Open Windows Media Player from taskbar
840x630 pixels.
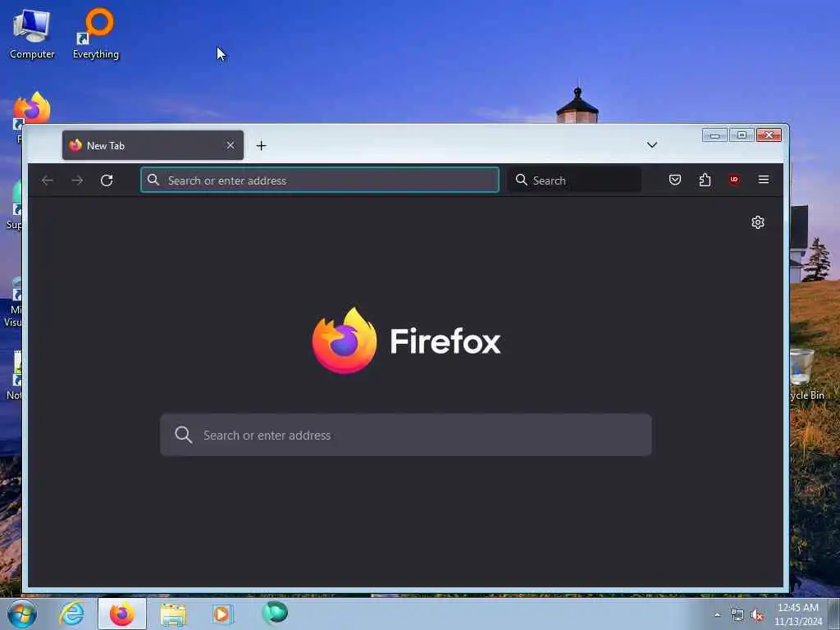(221, 614)
